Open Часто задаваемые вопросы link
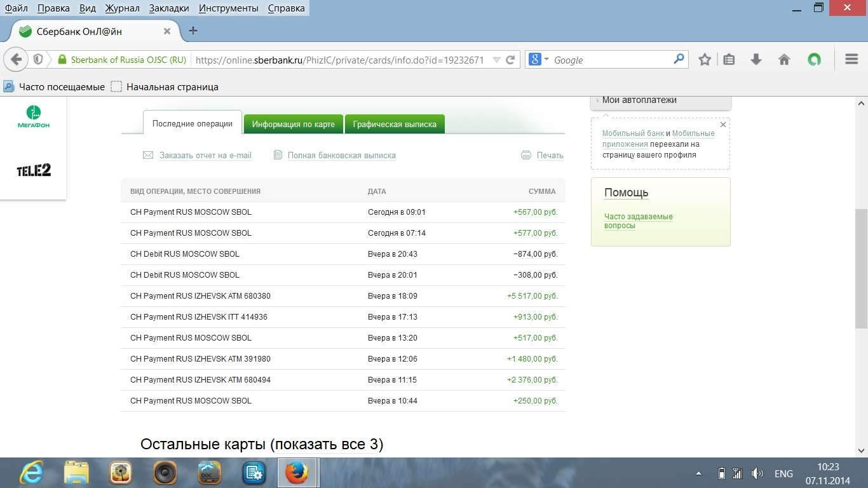868x488 pixels. coord(638,221)
